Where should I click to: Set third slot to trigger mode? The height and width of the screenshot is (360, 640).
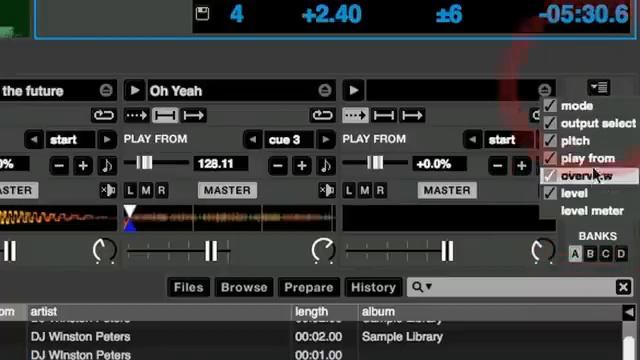pyautogui.click(x=355, y=116)
